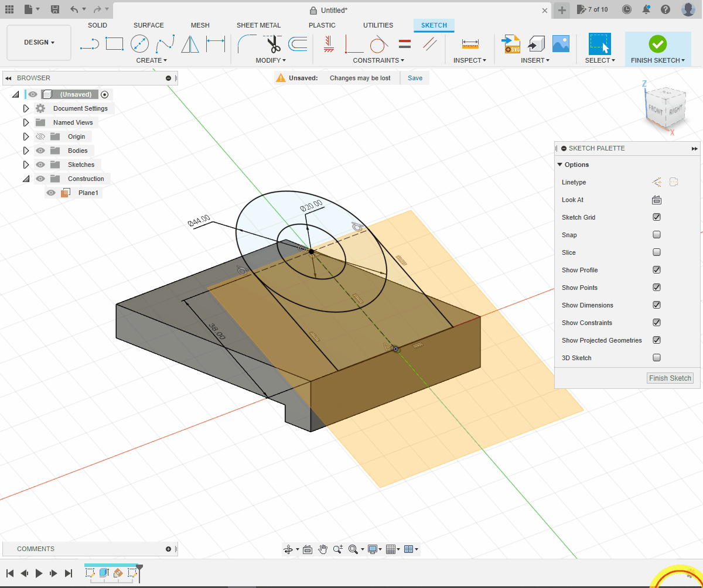Screen dimensions: 703x588
Task: Click the Measure tool under Inspect
Action: pyautogui.click(x=470, y=44)
